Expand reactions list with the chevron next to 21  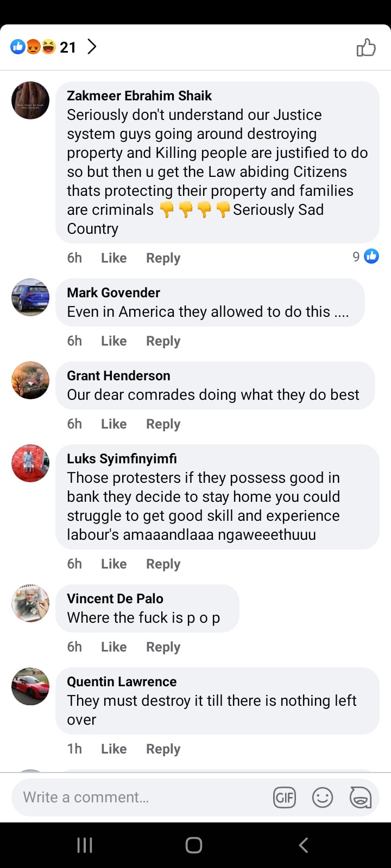click(92, 47)
